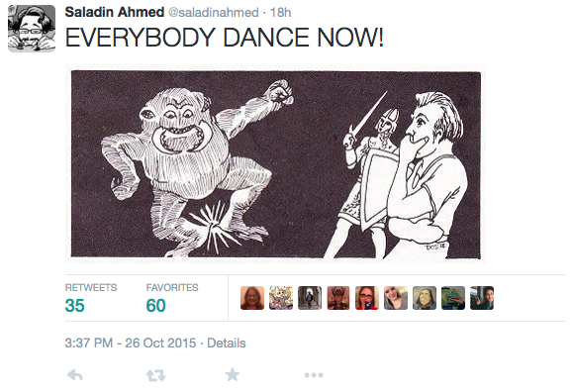Select the hallway photo liker avatar
The width and height of the screenshot is (574, 392).
coord(310,298)
